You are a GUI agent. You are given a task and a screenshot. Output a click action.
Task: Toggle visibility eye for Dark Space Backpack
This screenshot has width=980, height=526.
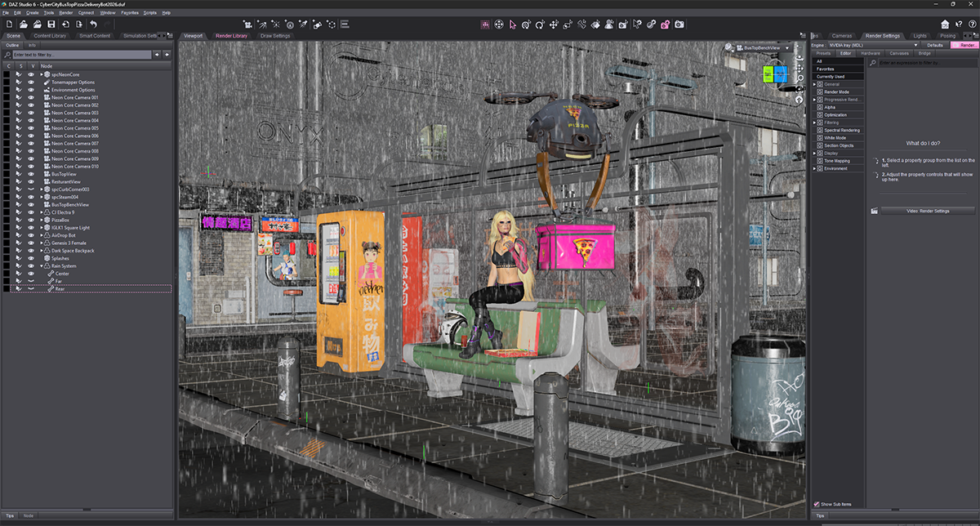coord(31,251)
